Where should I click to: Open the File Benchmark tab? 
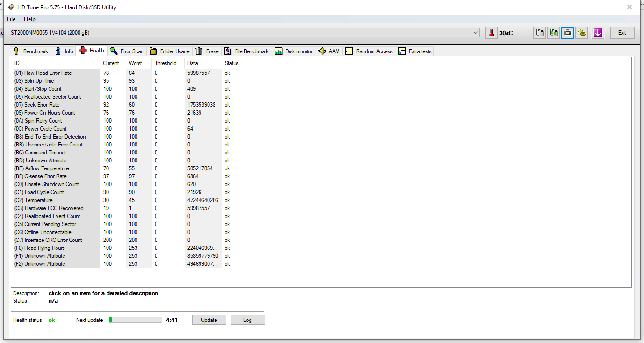(247, 51)
